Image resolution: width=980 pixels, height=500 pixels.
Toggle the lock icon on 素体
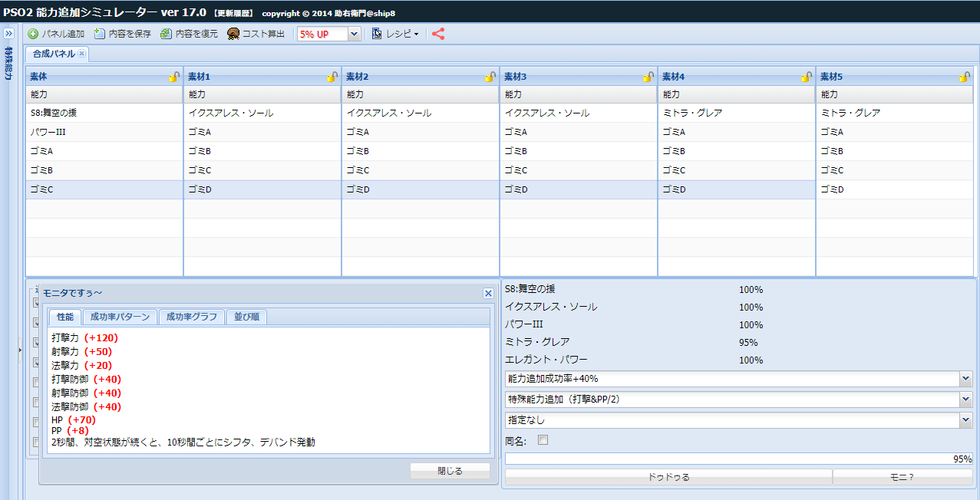pos(174,77)
